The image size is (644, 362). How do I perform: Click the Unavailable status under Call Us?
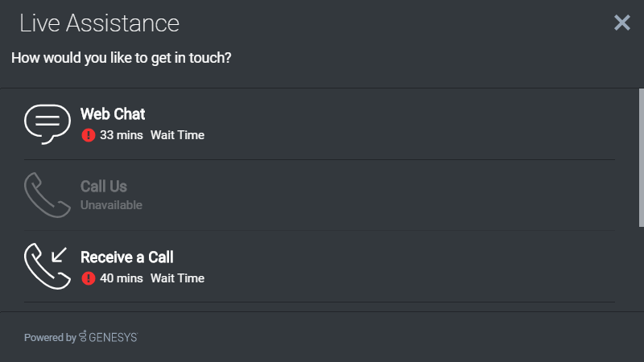111,205
